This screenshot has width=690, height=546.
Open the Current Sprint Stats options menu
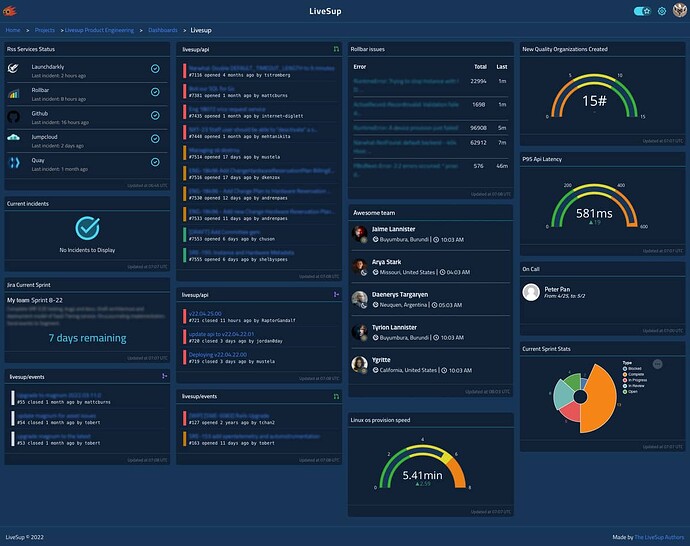657,364
